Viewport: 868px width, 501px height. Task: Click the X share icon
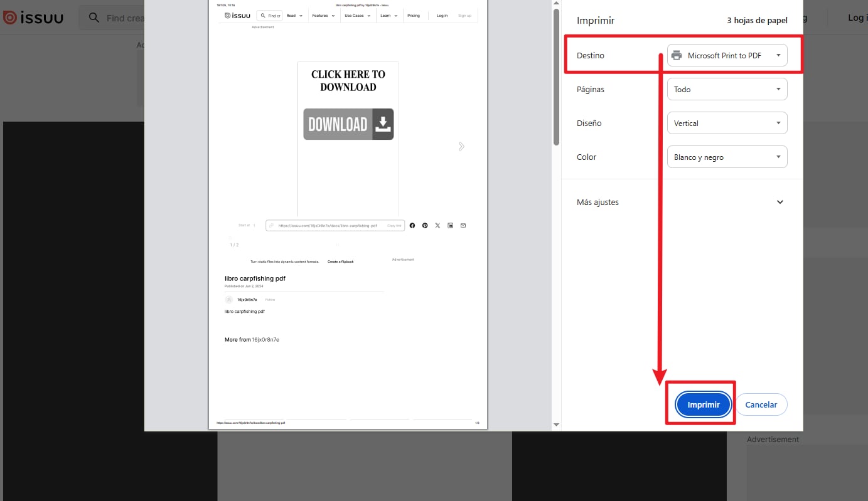click(x=437, y=225)
